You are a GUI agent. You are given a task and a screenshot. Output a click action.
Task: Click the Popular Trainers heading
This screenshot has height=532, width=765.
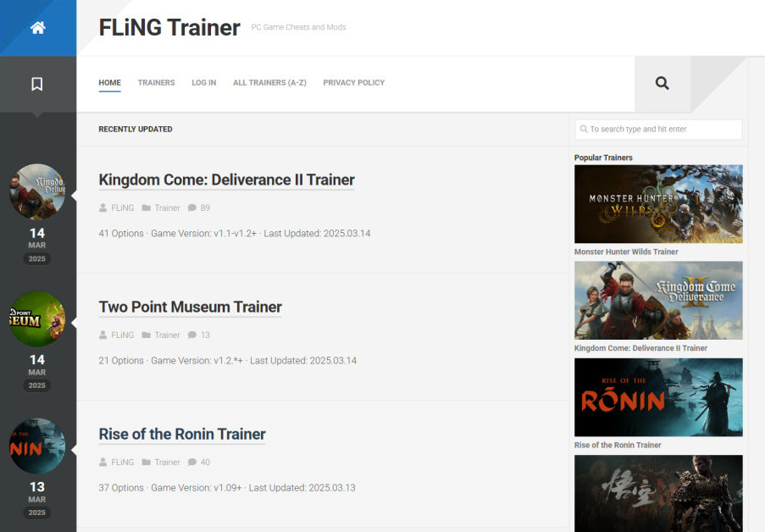(603, 158)
